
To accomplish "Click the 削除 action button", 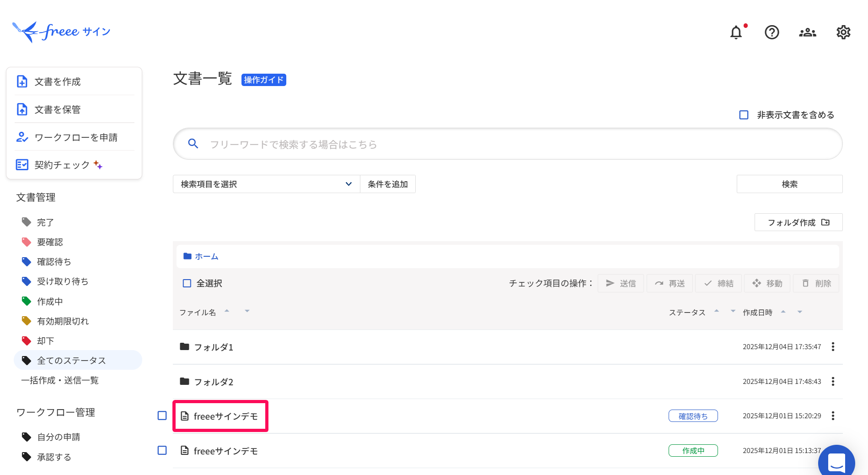I will (x=816, y=283).
